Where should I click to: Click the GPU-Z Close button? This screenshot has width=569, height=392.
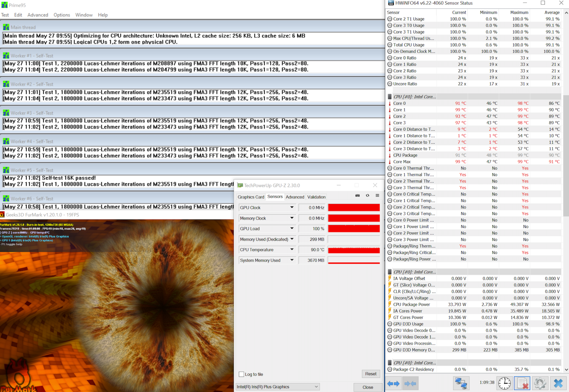368,387
